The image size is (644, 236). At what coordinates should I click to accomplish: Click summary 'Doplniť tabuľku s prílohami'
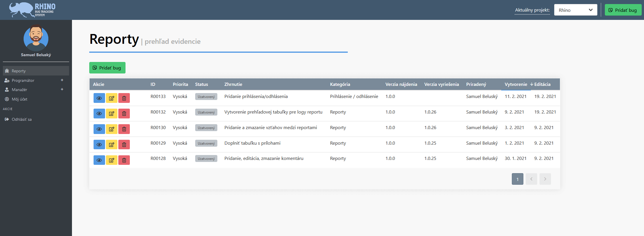coord(252,143)
